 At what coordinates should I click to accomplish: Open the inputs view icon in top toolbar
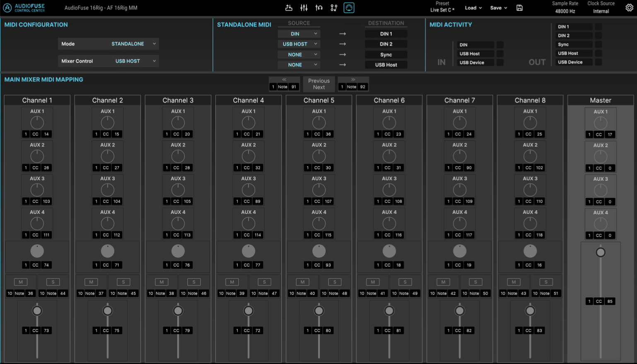[289, 8]
